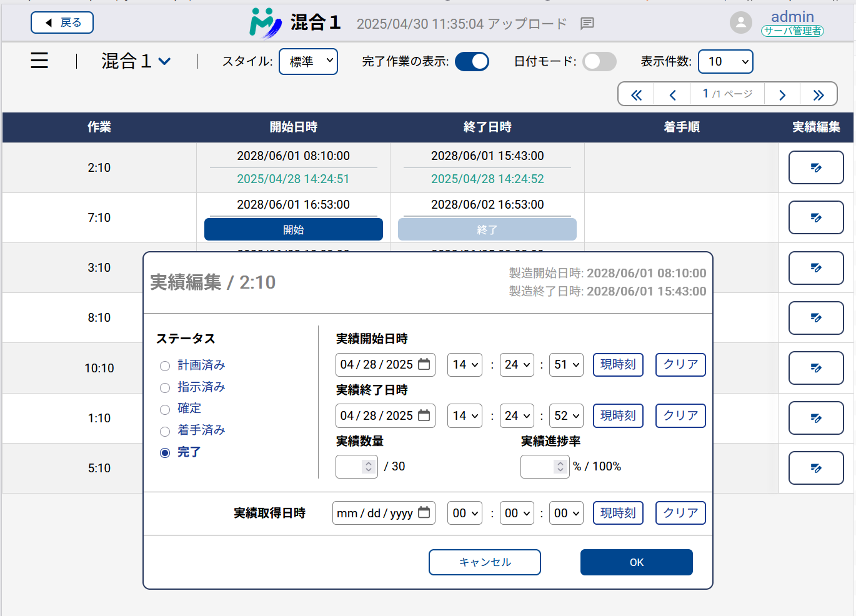Click the comment icon beside upload timestamp
The image size is (856, 616).
click(587, 24)
